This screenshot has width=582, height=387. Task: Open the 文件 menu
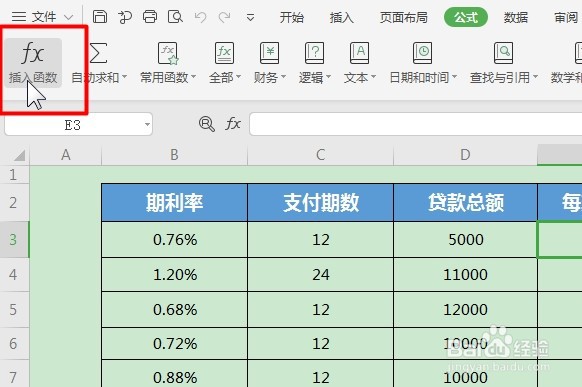[44, 17]
